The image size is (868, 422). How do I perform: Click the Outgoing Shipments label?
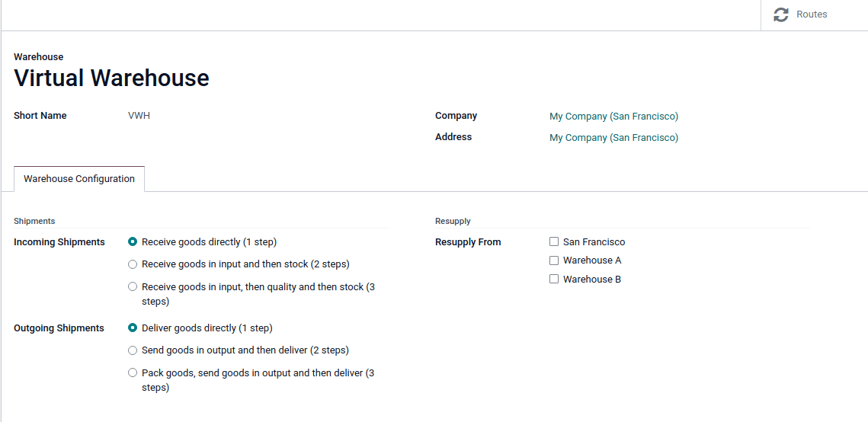pos(59,328)
